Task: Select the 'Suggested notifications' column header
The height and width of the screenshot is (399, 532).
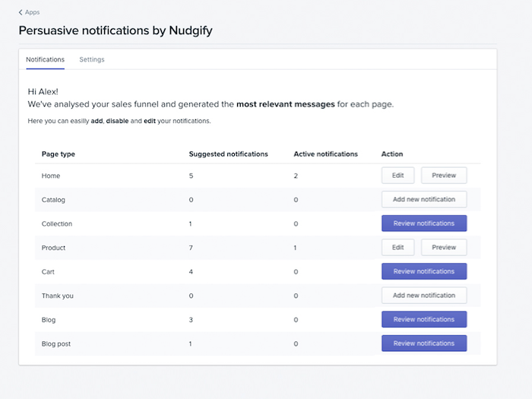Action: point(228,154)
